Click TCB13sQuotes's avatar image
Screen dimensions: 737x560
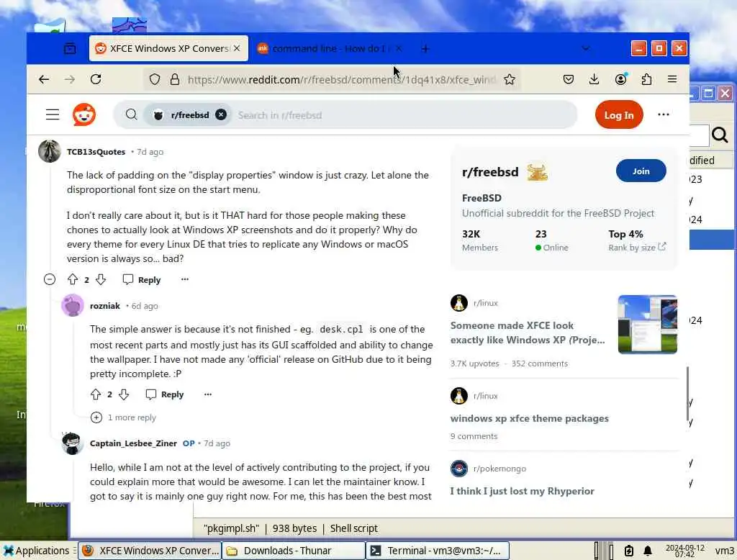[x=50, y=151]
